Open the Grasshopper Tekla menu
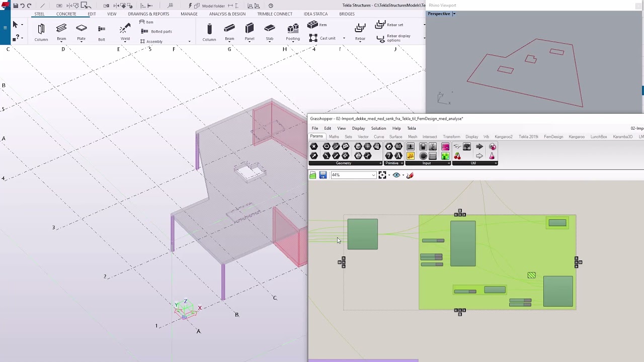The height and width of the screenshot is (362, 644). click(411, 128)
